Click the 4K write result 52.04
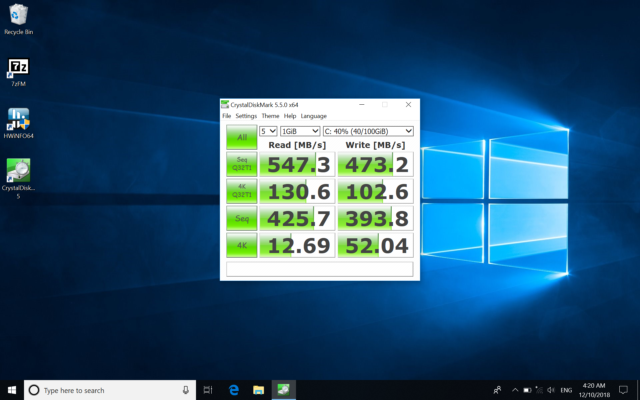Viewport: 640px width, 400px height. coord(376,245)
